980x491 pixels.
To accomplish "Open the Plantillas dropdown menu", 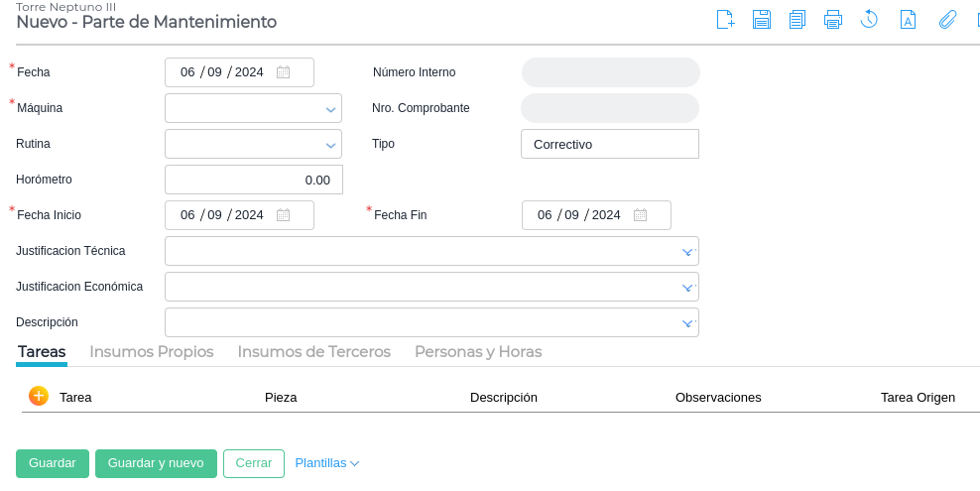I will click(326, 463).
